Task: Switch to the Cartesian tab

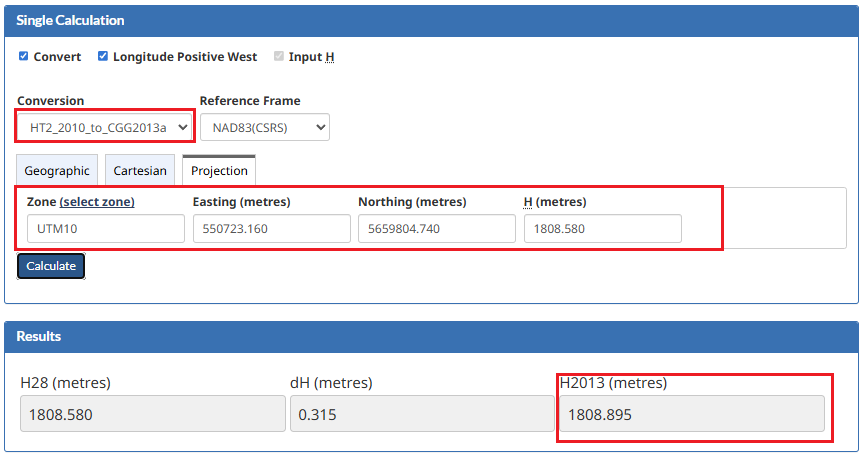Action: [140, 171]
